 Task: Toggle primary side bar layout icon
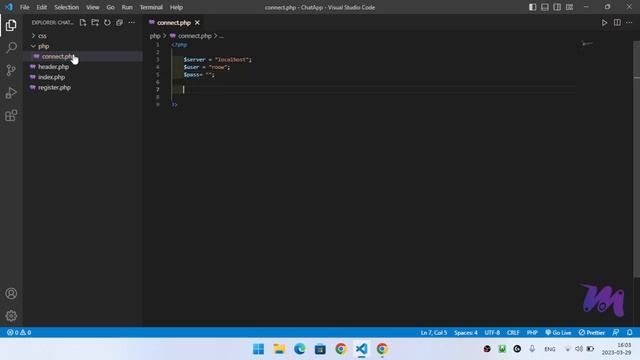[x=533, y=7]
